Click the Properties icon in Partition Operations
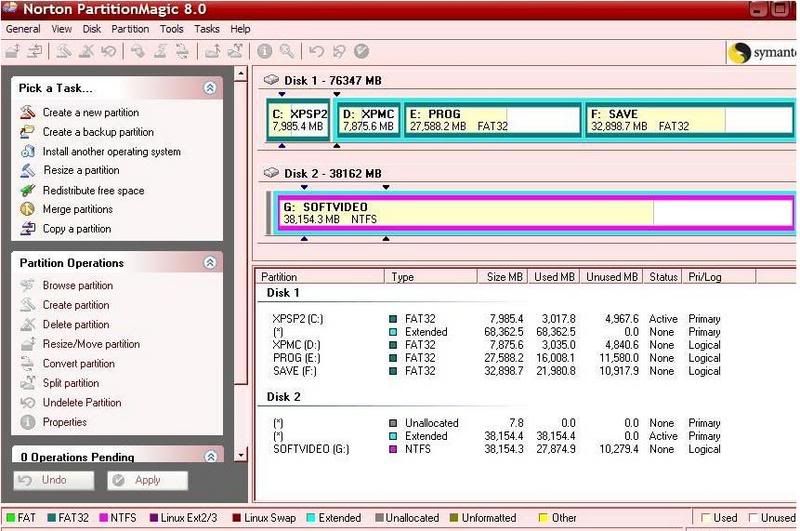 tap(28, 422)
